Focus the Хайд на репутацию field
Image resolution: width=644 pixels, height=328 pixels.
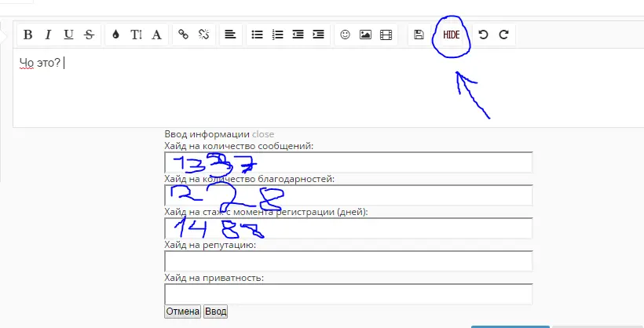click(348, 261)
